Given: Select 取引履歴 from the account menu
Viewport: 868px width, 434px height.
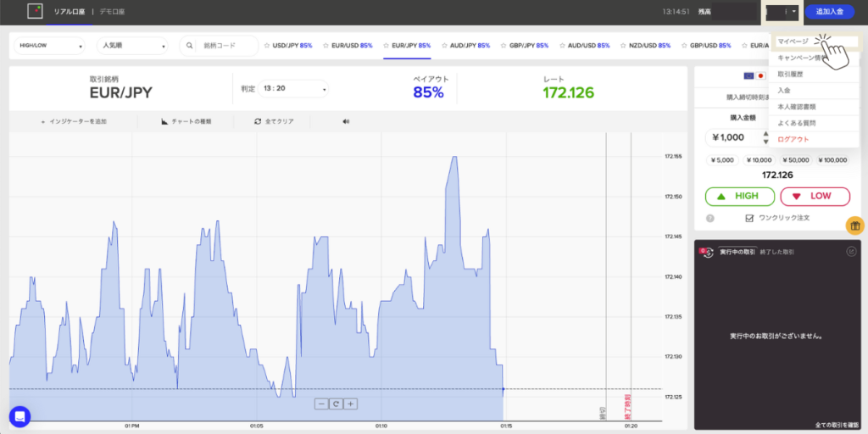Looking at the screenshot, I should pos(791,75).
